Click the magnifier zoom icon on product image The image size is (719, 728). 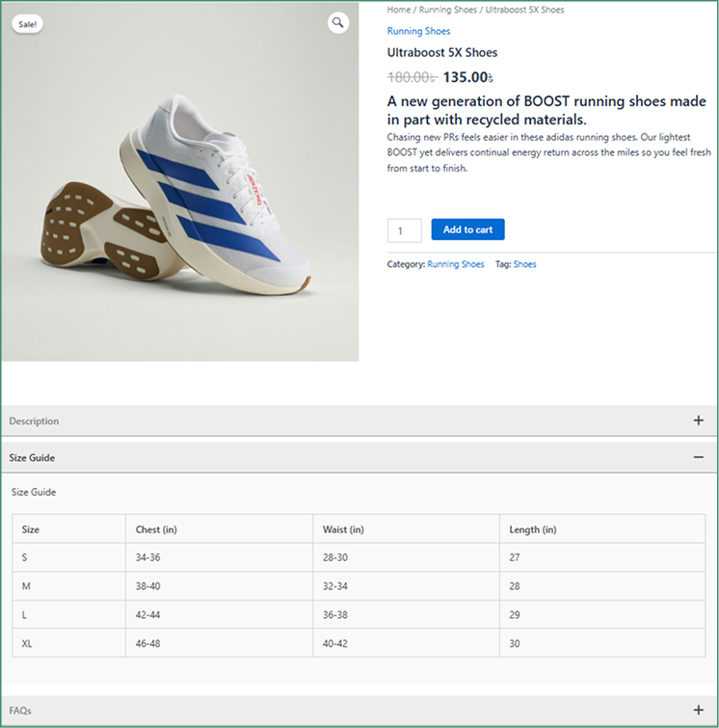(338, 22)
